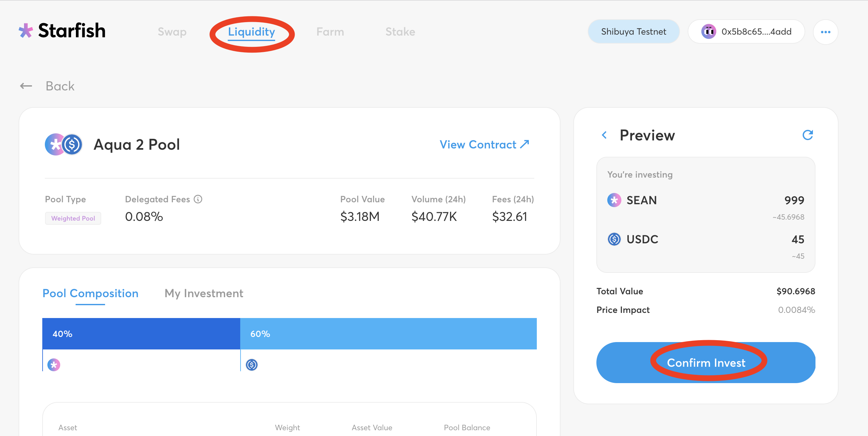Open the Shibuya Testnet network selector
This screenshot has width=868, height=436.
pyautogui.click(x=633, y=32)
